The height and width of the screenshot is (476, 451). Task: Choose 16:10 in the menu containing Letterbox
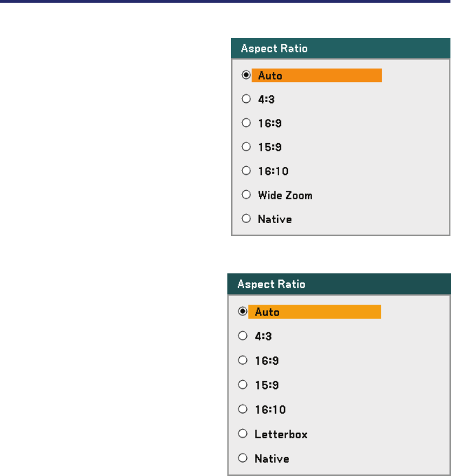243,409
